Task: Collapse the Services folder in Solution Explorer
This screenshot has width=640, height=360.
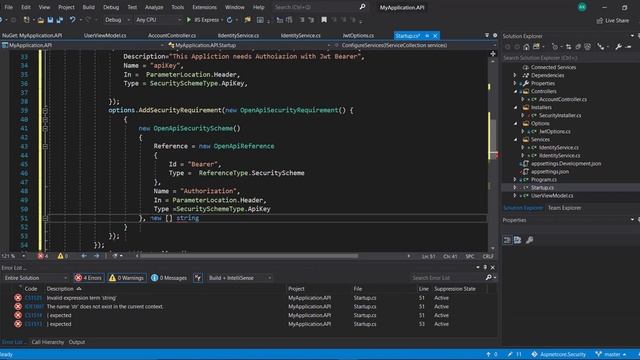Action: click(x=515, y=140)
